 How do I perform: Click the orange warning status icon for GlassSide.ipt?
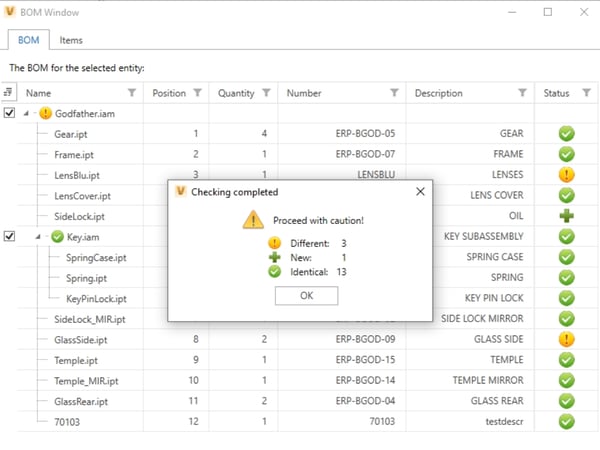(x=566, y=340)
